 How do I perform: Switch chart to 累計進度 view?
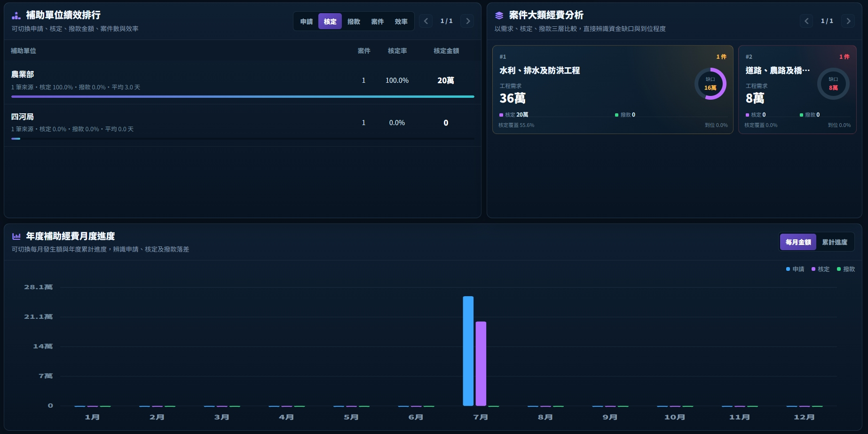pyautogui.click(x=835, y=242)
